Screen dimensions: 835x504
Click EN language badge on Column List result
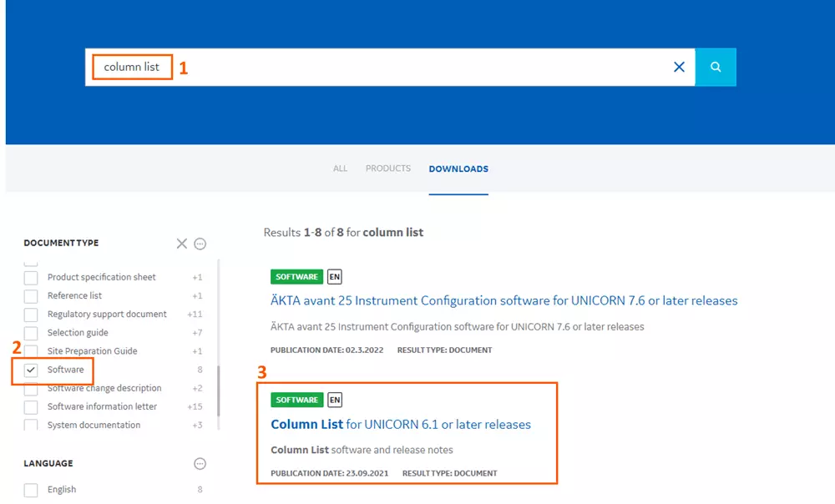pos(334,400)
